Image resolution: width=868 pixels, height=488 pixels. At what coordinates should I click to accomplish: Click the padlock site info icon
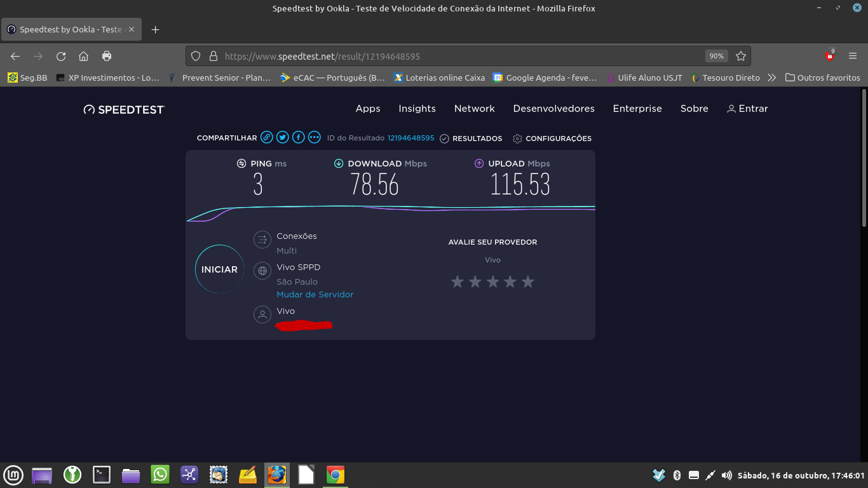213,56
